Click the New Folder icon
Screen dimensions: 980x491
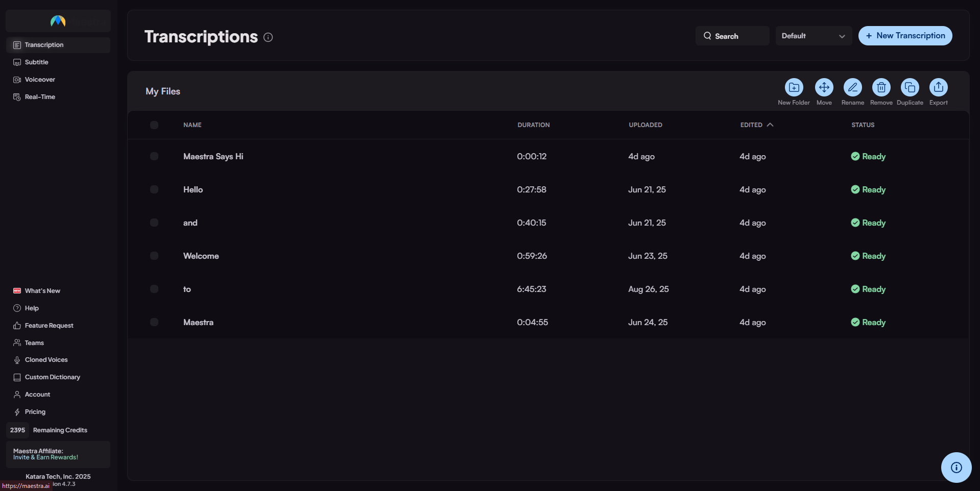pos(794,87)
